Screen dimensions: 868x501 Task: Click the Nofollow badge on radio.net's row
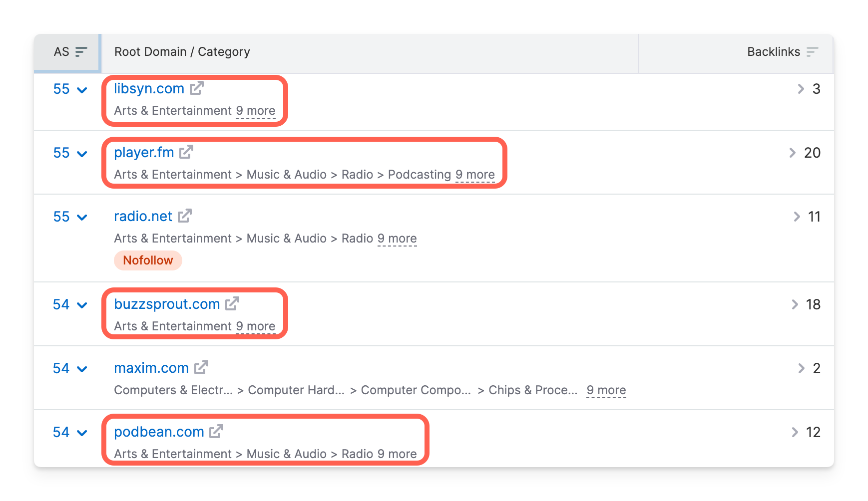pyautogui.click(x=148, y=260)
